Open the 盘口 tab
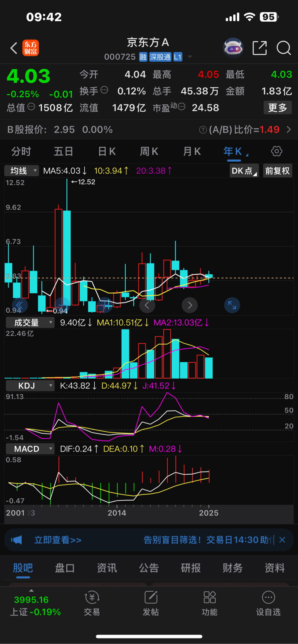This screenshot has width=298, height=644. coord(65,568)
